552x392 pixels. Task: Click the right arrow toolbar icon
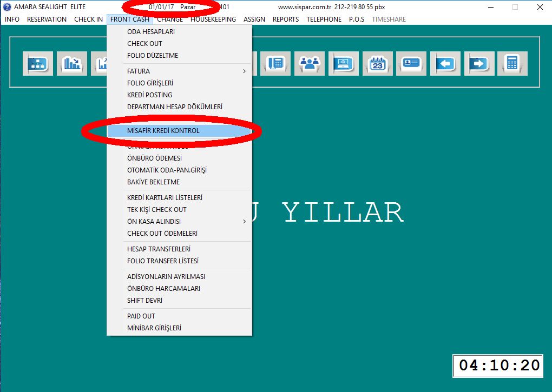coord(479,63)
